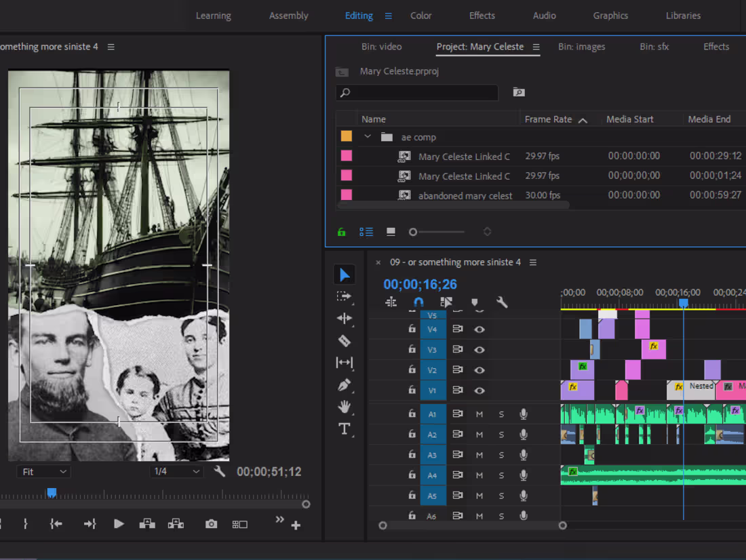Viewport: 746px width, 560px height.
Task: Add a marker in the timeline
Action: coord(475,302)
